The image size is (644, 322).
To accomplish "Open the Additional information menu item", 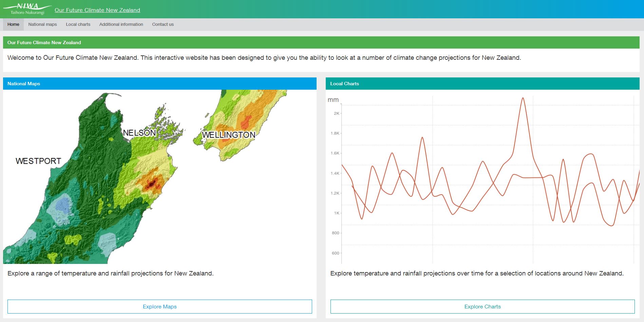I will (x=121, y=24).
